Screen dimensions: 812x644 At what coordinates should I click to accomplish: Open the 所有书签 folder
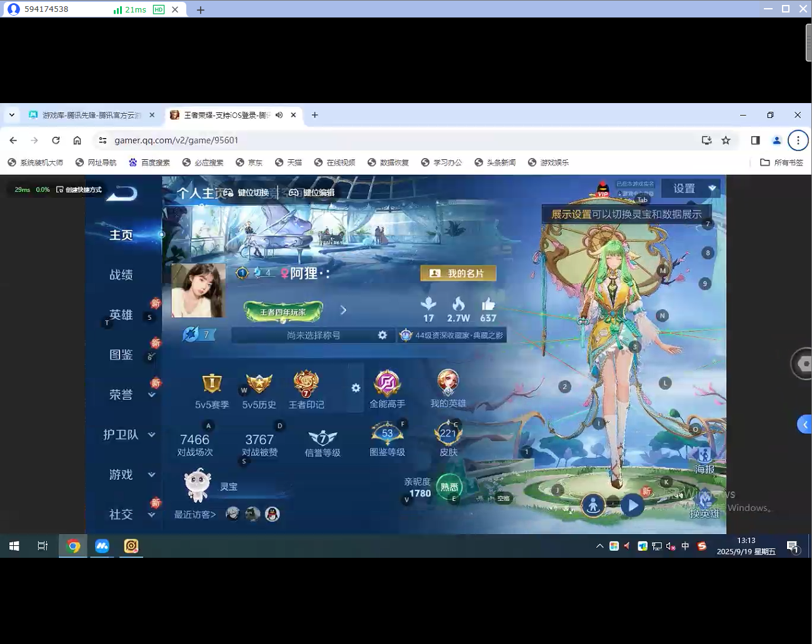(x=782, y=162)
